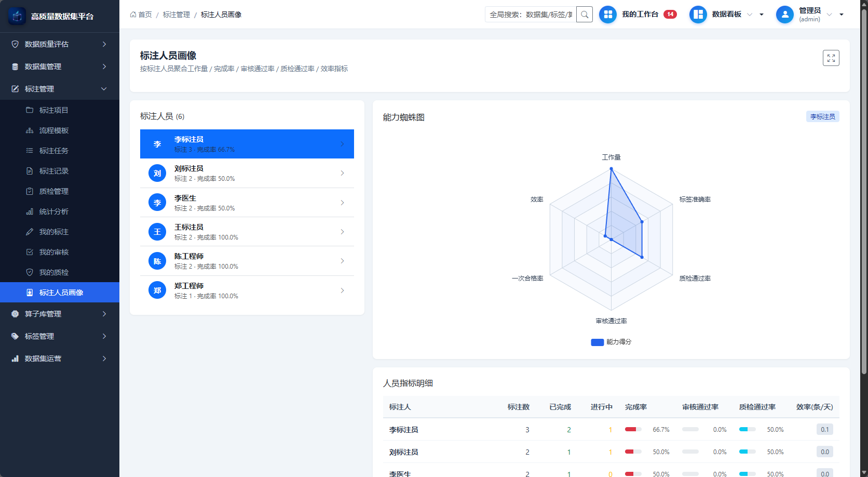Click the 数据质量评估 shield icon
This screenshot has height=477, width=868.
click(x=15, y=44)
